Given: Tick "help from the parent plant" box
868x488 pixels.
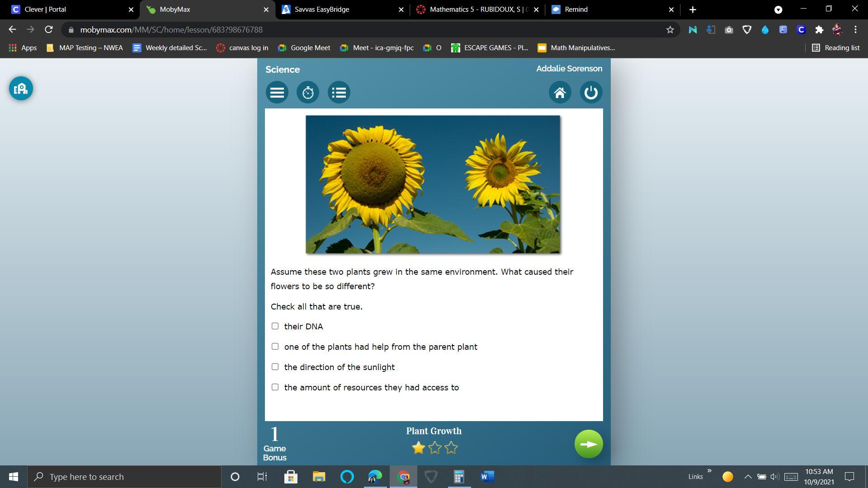Looking at the screenshot, I should click(x=275, y=347).
